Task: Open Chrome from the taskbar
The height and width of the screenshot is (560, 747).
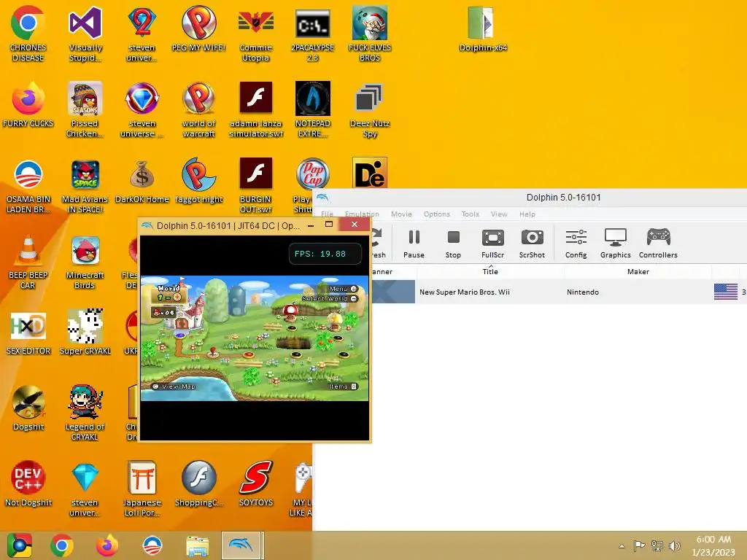Action: pyautogui.click(x=62, y=545)
